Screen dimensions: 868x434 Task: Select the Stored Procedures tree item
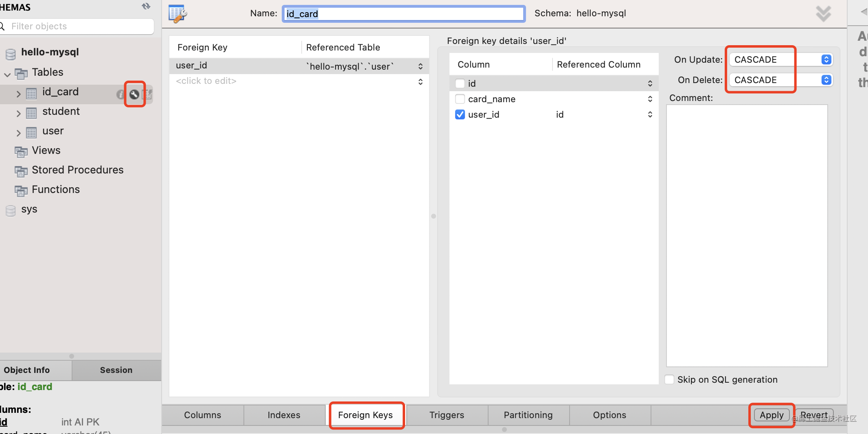pyautogui.click(x=78, y=170)
